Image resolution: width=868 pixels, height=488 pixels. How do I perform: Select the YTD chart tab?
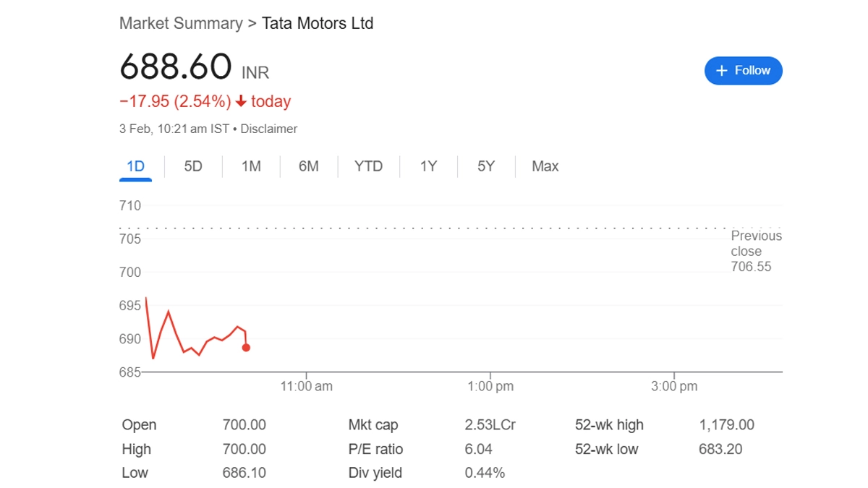click(368, 166)
